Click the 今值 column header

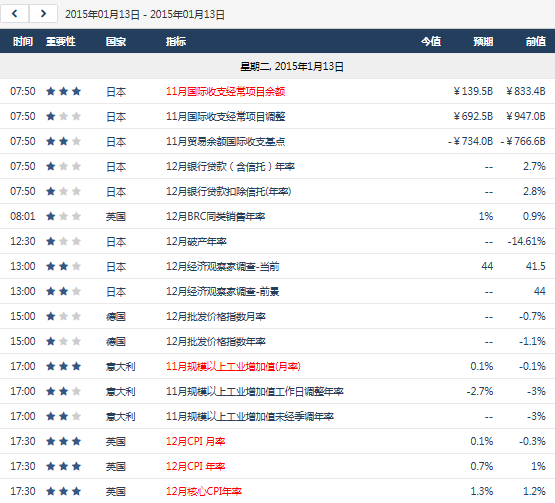(x=431, y=41)
